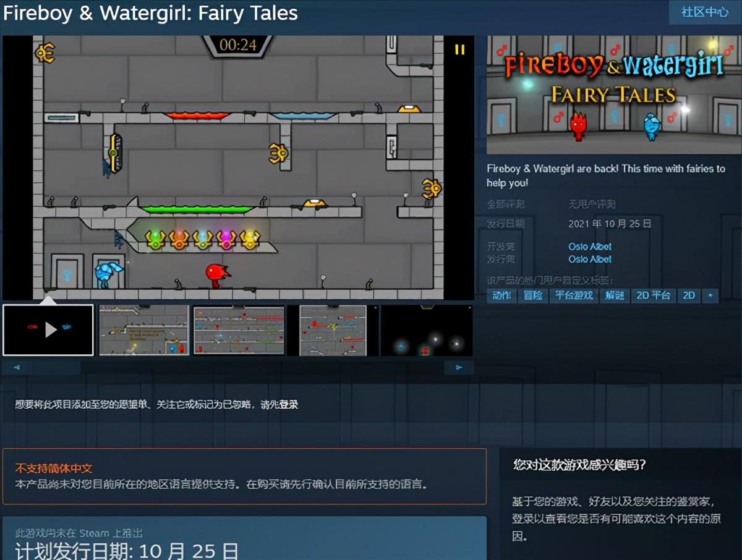Expand more tags with the + button

pyautogui.click(x=710, y=295)
